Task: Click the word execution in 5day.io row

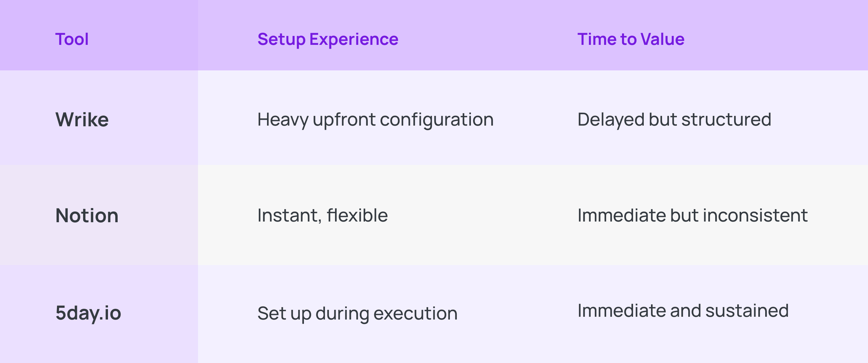Action: pos(415,313)
